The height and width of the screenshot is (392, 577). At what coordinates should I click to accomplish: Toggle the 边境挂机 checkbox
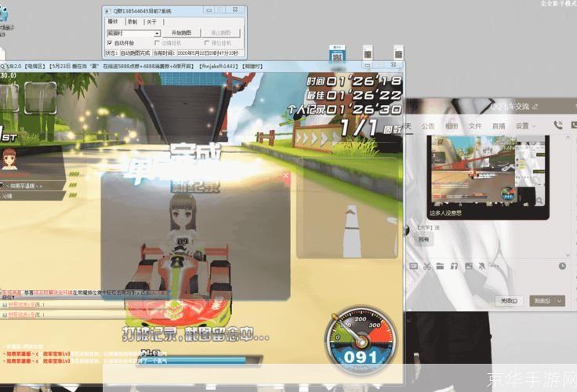click(157, 43)
